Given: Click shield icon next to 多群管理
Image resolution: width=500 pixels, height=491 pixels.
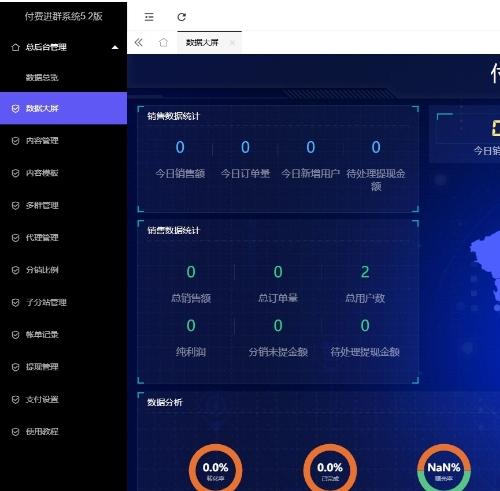Looking at the screenshot, I should click(x=15, y=205).
